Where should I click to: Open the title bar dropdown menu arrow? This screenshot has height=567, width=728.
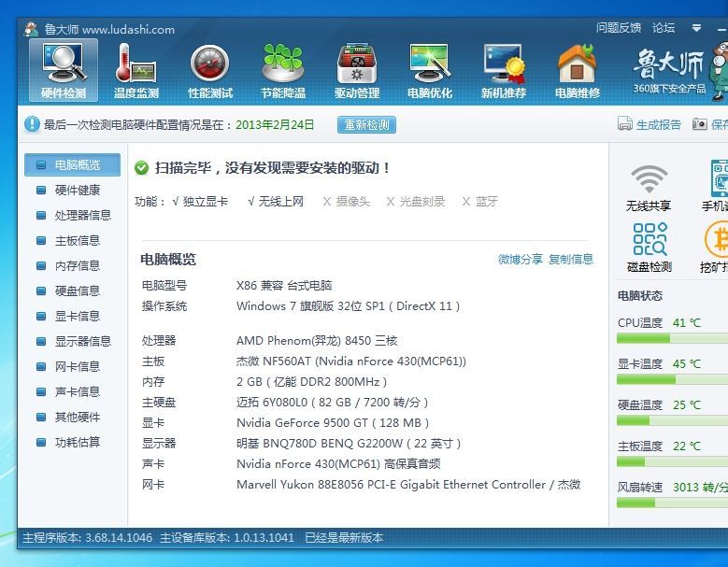(696, 28)
